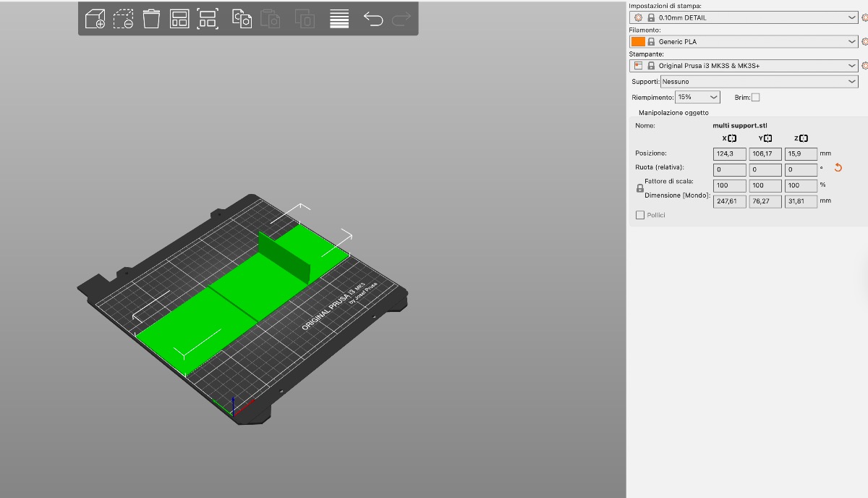Click the lock icon beside 0.10mm DETAIL
868x498 pixels.
(x=651, y=17)
